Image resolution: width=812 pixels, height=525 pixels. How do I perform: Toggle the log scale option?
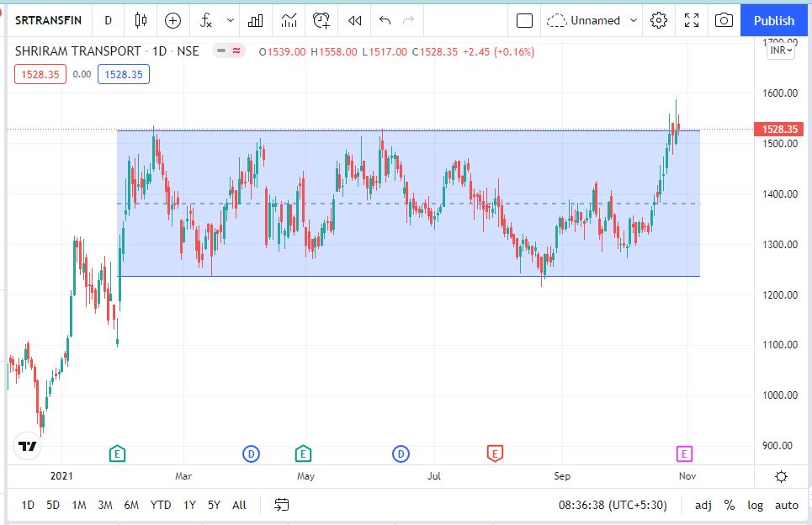[x=755, y=505]
